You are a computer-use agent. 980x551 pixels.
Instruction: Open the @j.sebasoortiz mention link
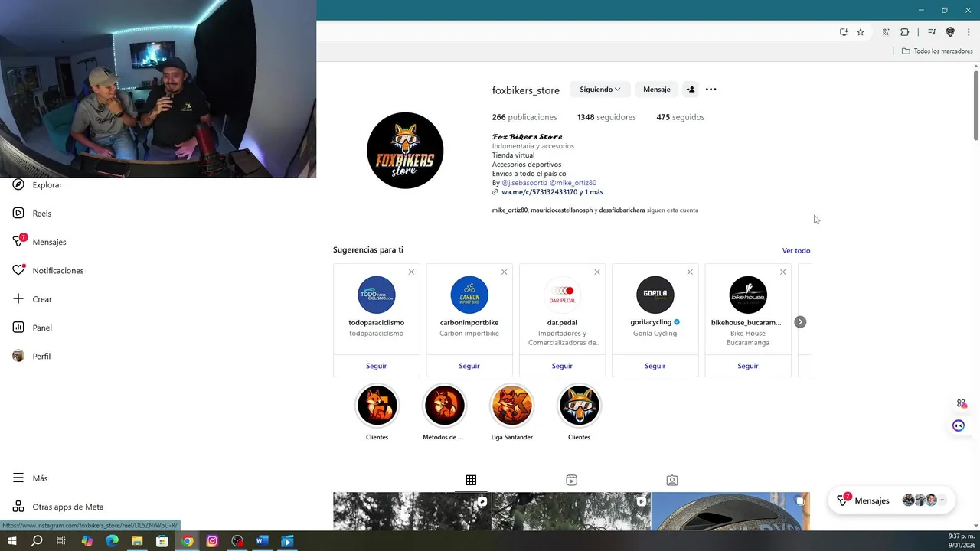524,183
